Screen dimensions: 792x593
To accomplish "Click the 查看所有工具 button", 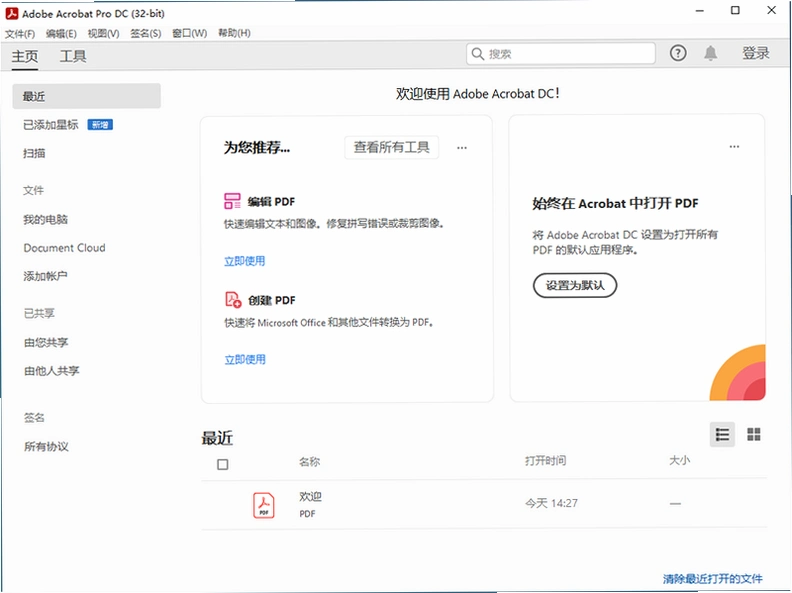I will [x=391, y=147].
